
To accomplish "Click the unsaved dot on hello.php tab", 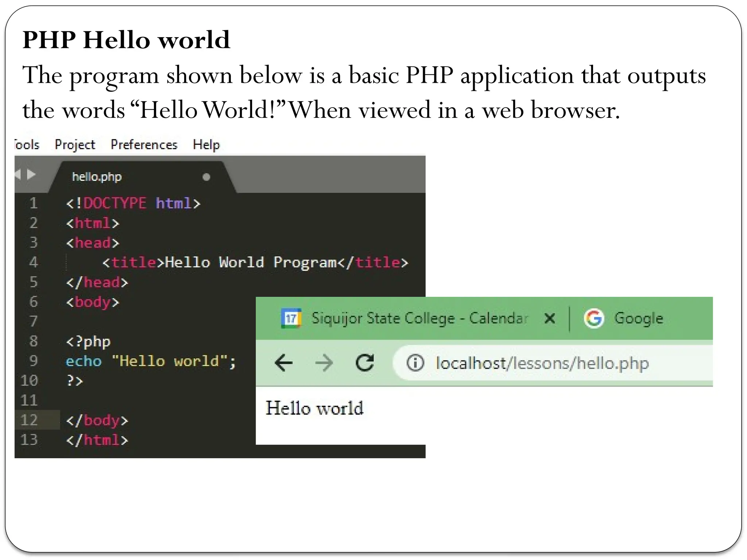I will click(x=206, y=177).
